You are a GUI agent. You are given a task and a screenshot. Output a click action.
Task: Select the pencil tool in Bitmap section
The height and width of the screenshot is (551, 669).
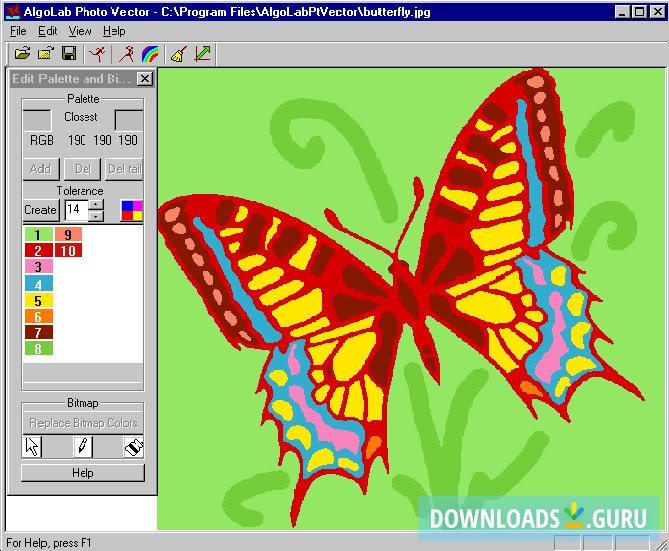83,447
